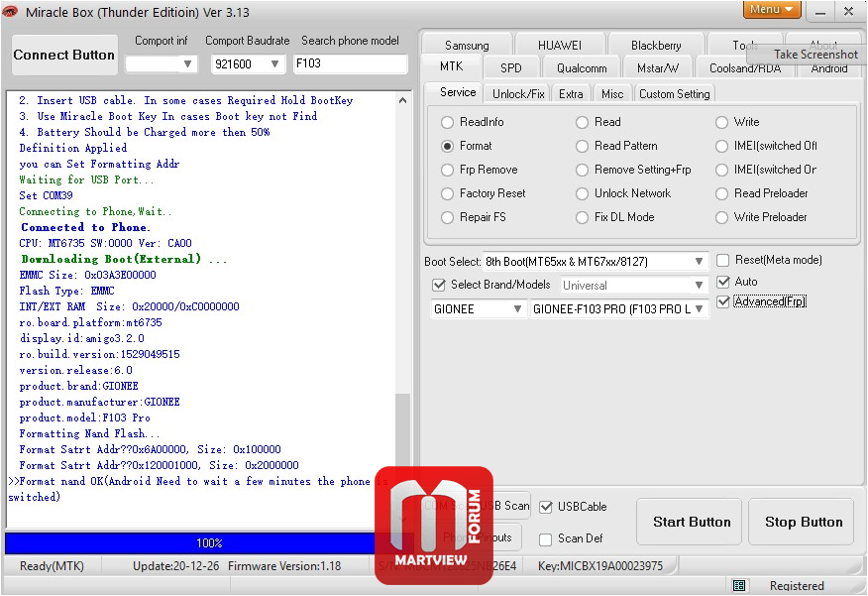
Task: Select the Read Preloader option
Action: [x=722, y=193]
